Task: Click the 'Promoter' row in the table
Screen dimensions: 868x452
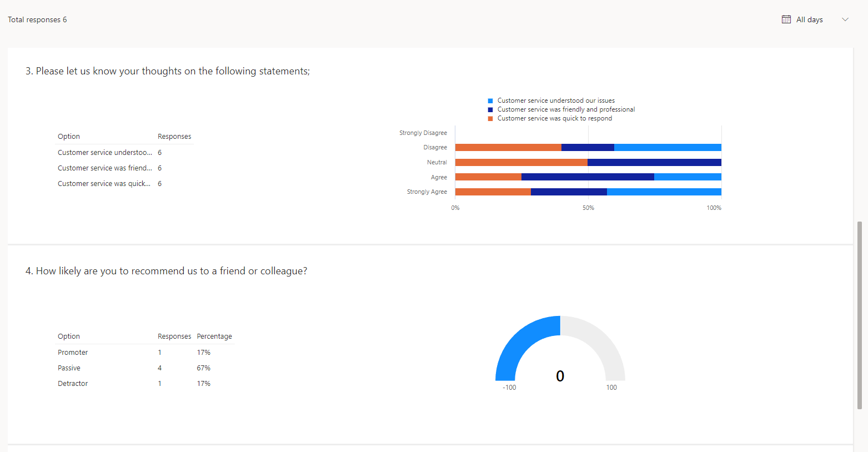Action: tap(145, 352)
